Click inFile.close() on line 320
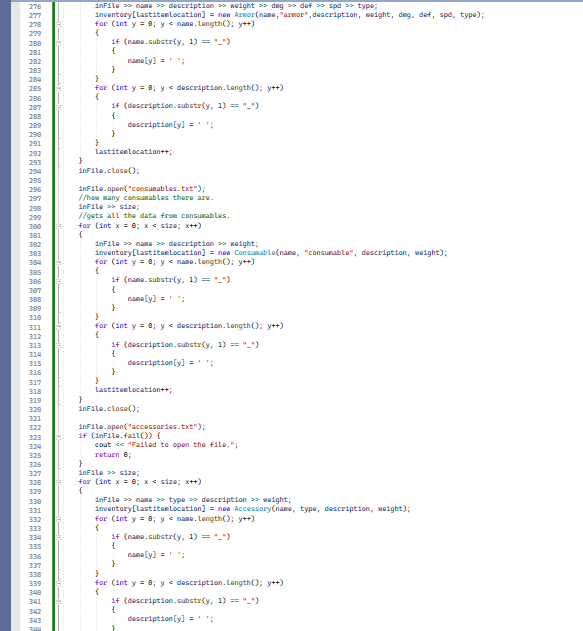Viewport: 583px width, 631px height. 109,408
